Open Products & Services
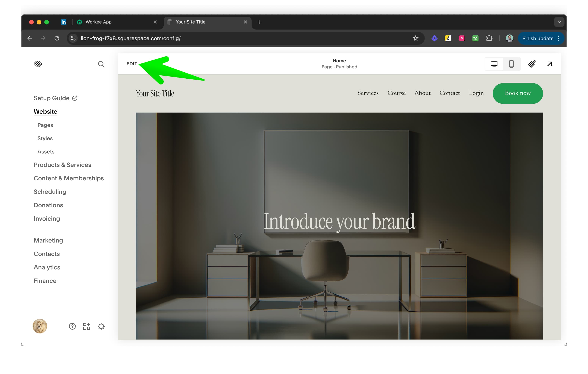The image size is (588, 374). coord(63,165)
